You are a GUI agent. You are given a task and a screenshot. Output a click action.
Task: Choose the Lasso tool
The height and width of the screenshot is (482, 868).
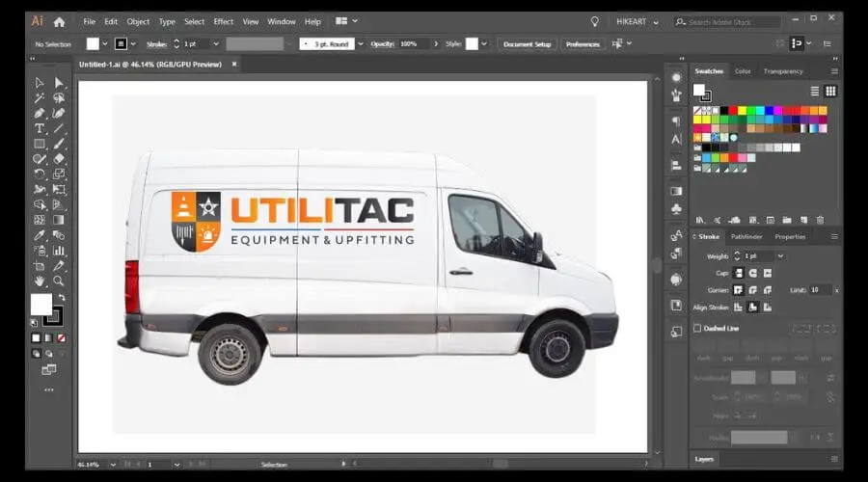pos(59,98)
